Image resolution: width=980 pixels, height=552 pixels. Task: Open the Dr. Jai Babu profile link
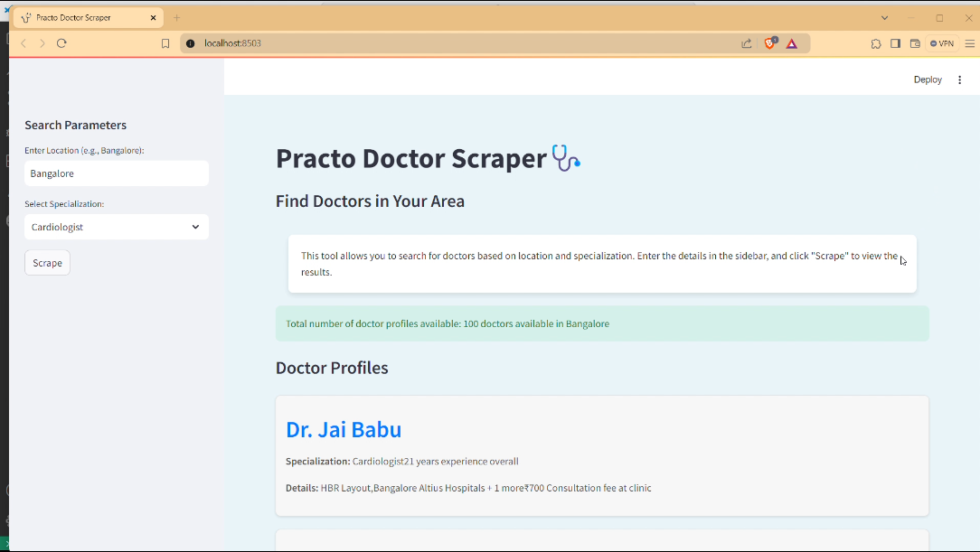click(344, 430)
